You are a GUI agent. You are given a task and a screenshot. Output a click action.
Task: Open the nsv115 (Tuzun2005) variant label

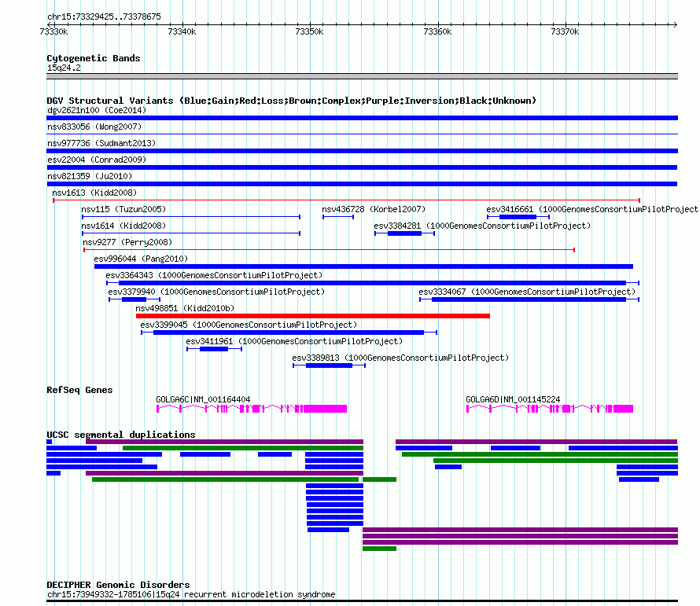[x=123, y=209]
